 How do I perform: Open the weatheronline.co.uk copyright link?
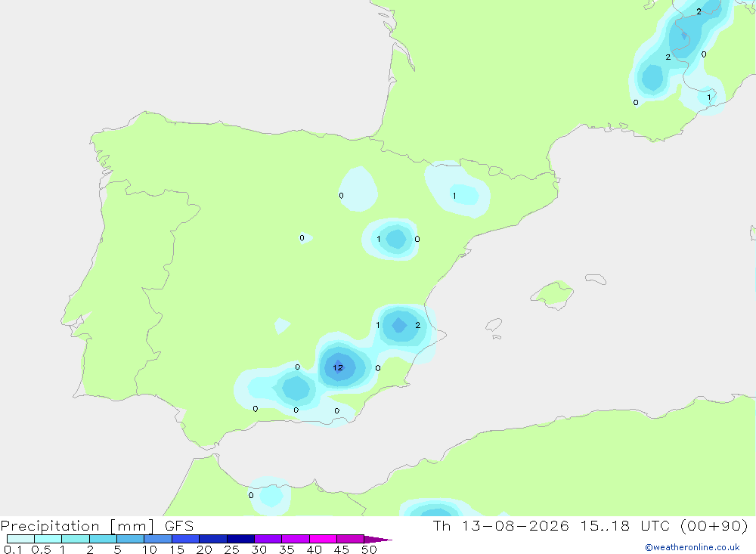(x=692, y=547)
